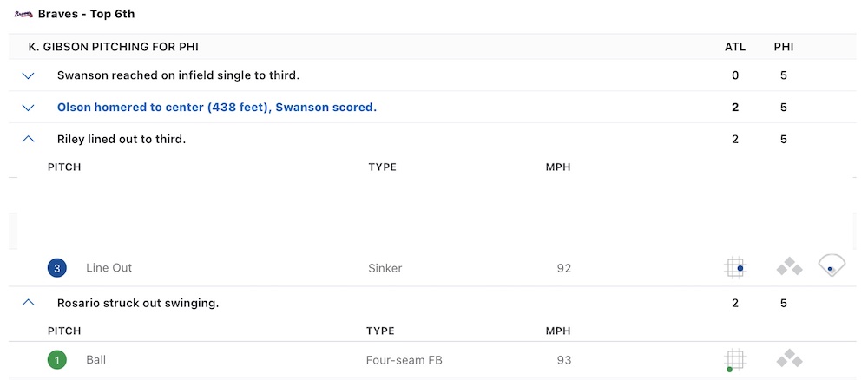Click bases diamond icon on Ball row
868x380 pixels.
tap(789, 359)
